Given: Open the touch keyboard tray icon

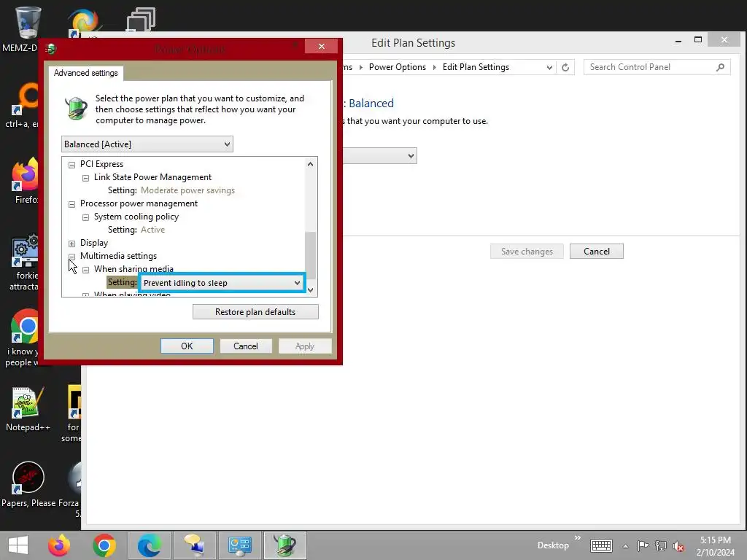Looking at the screenshot, I should 601,545.
